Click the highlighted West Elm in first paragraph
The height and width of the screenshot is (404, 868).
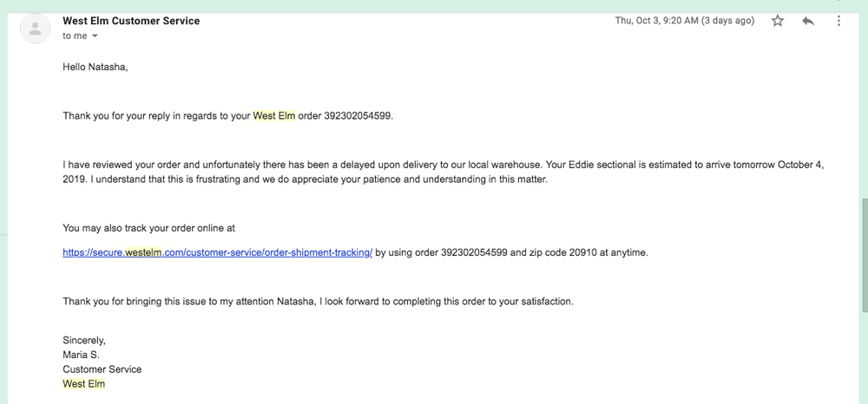click(x=273, y=115)
